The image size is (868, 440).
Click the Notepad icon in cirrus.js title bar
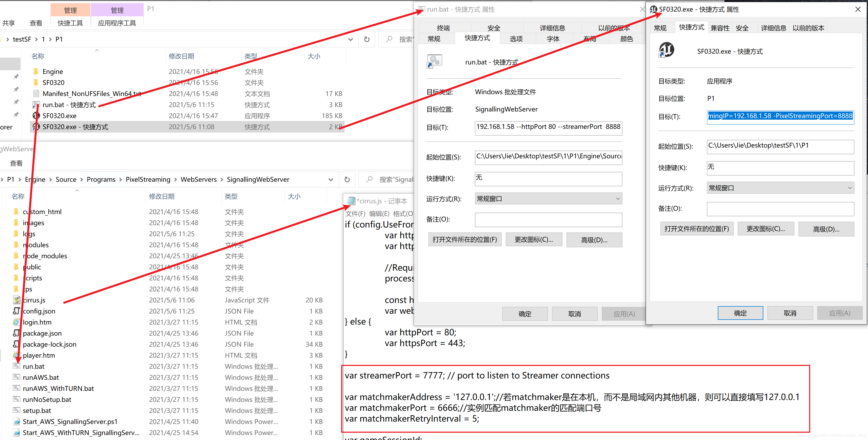[x=351, y=201]
